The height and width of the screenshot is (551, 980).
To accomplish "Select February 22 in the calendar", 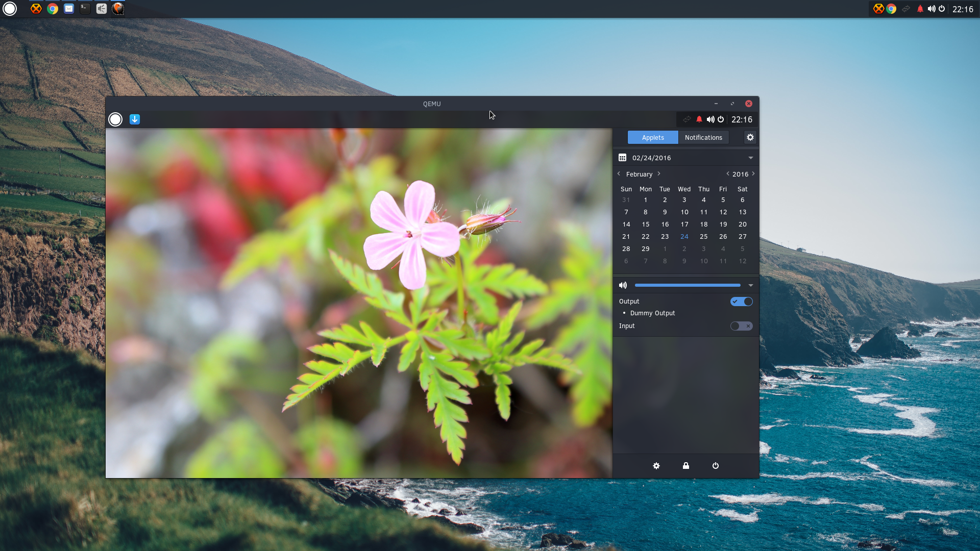I will [x=646, y=237].
